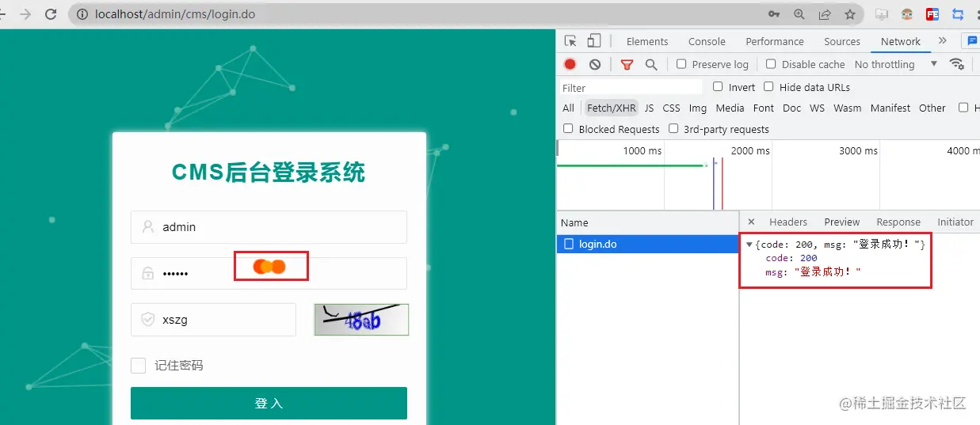Check Blocked Requests option
Viewport: 980px width, 425px height.
tap(568, 128)
